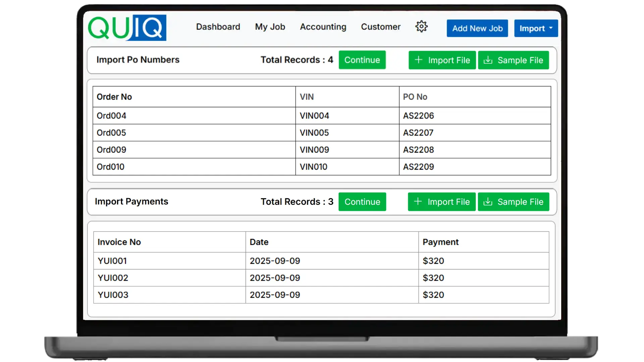Open the settings gear icon

pyautogui.click(x=421, y=26)
